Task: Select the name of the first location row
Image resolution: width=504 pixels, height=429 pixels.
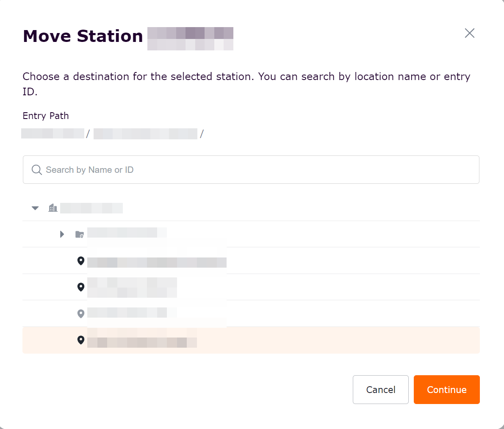Action: click(157, 262)
